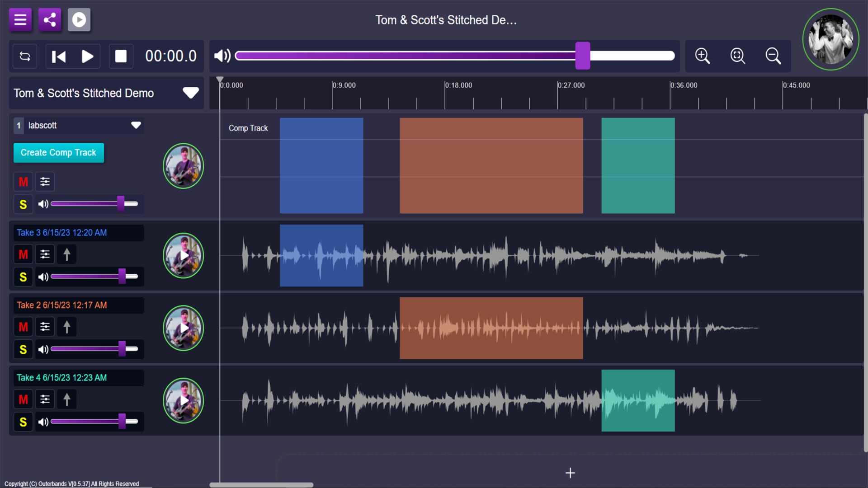This screenshot has width=868, height=488.
Task: Adjust the Take 2 volume slider
Action: pos(122,348)
